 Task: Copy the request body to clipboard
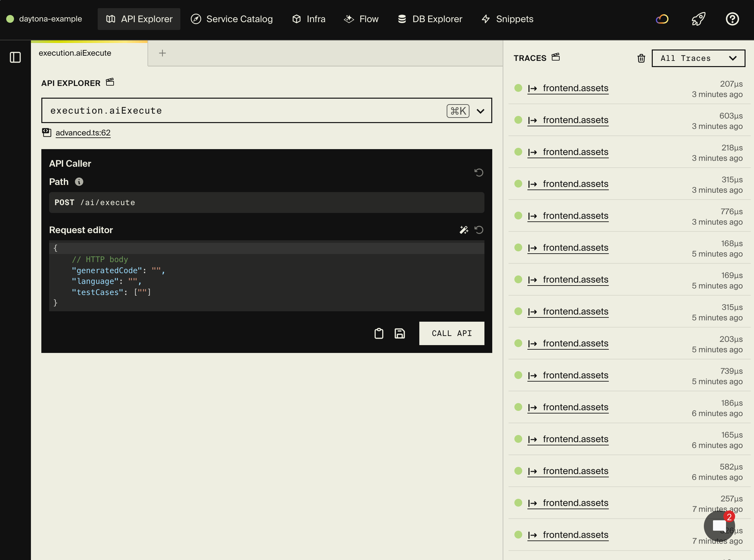[379, 333]
